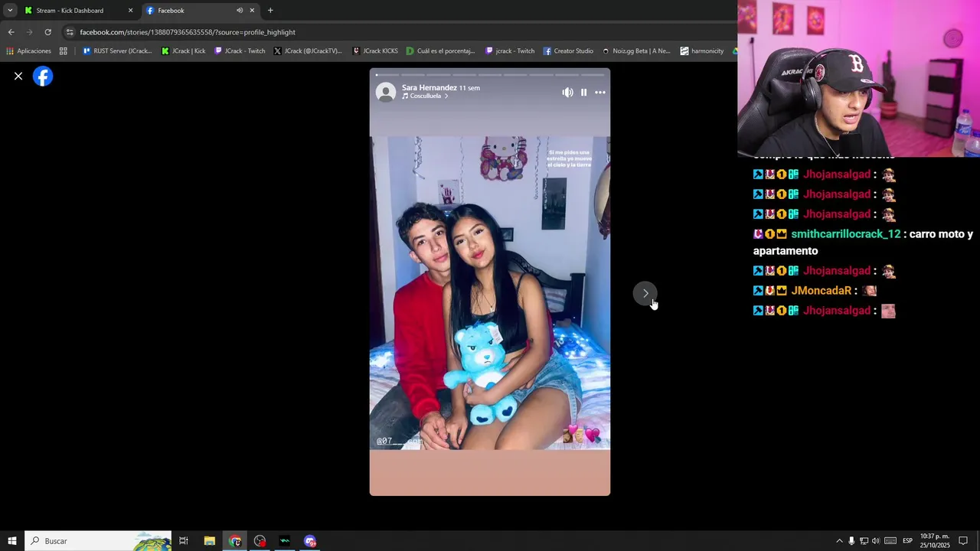View site information icon in address bar

pos(70,32)
